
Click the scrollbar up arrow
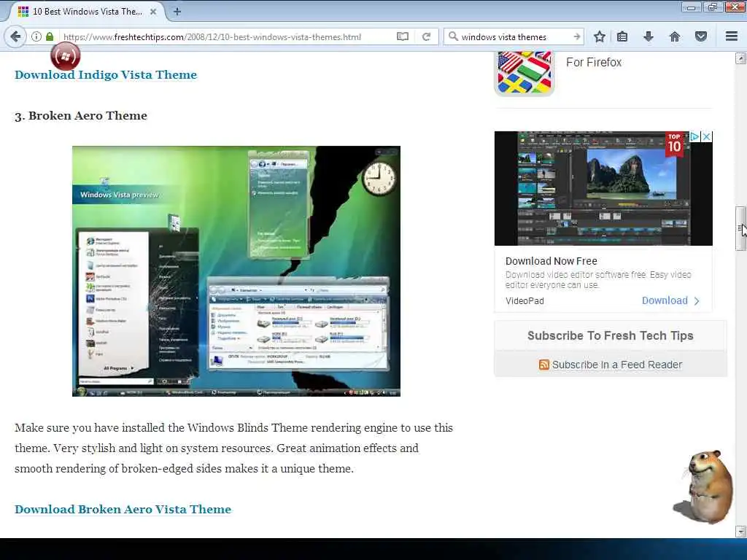[x=740, y=58]
